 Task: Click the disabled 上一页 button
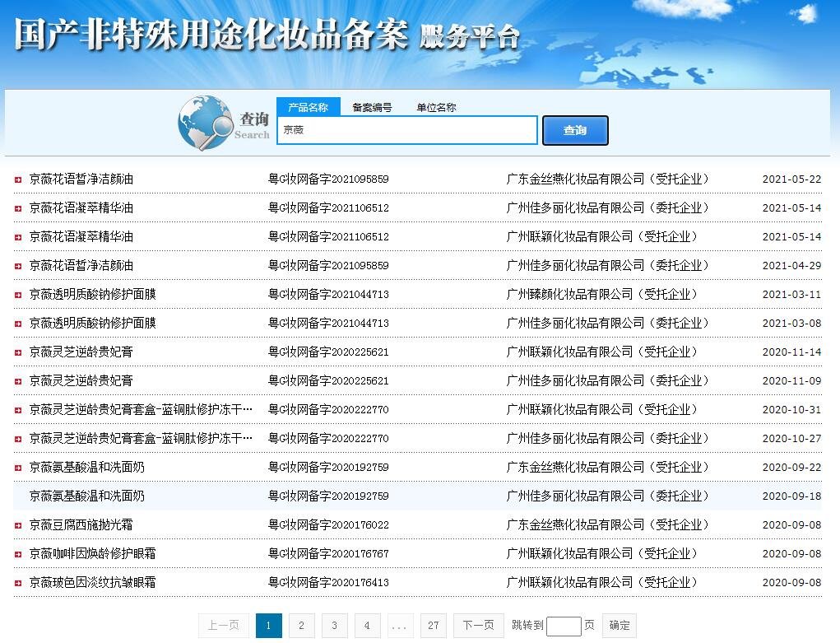coord(224,626)
